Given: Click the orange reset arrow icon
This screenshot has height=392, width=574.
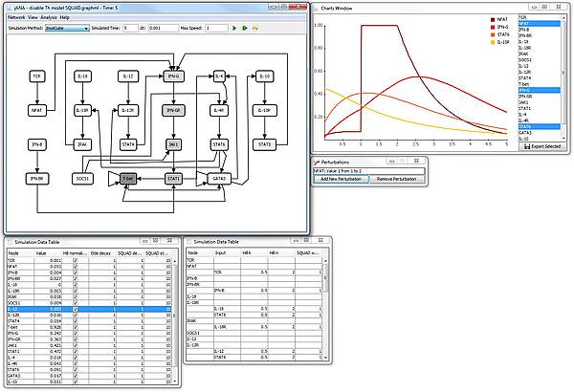Looking at the screenshot, I should pyautogui.click(x=255, y=29).
